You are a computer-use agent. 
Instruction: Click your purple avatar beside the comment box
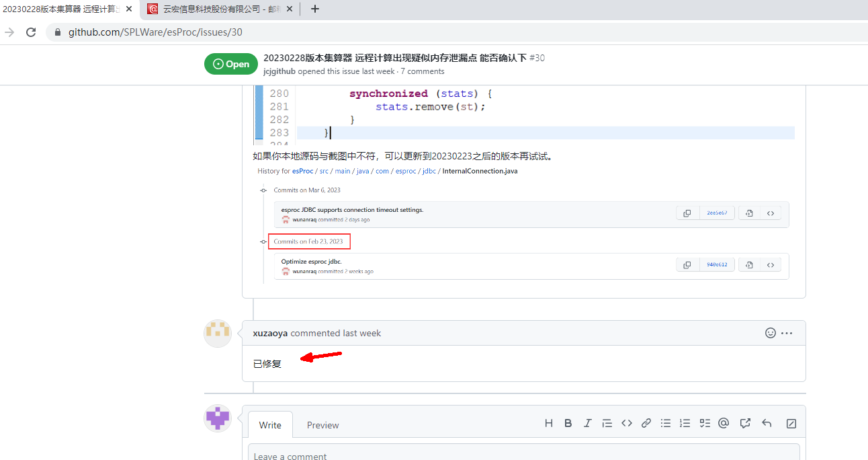click(218, 418)
